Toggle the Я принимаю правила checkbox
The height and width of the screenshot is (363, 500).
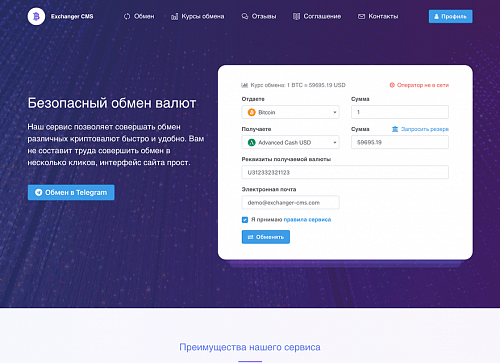(x=245, y=220)
